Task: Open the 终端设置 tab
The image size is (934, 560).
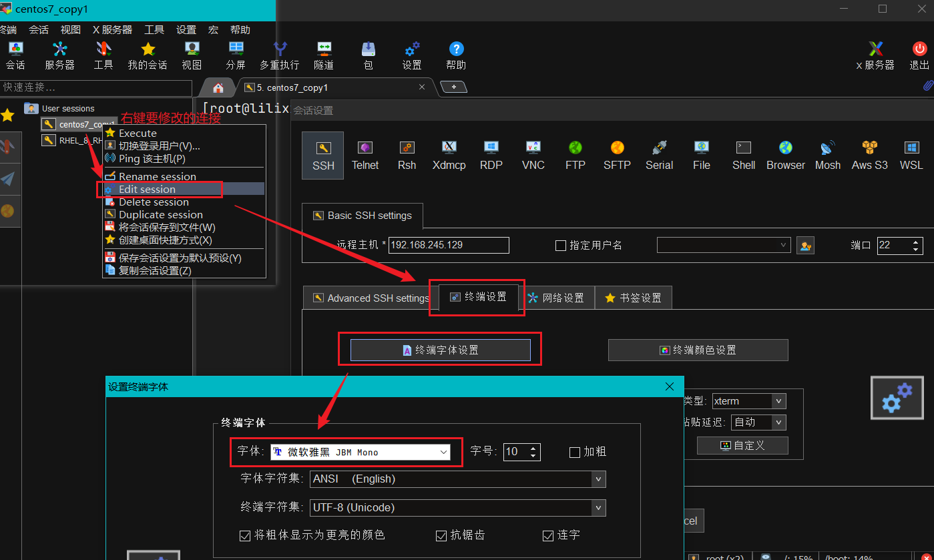Action: point(478,297)
